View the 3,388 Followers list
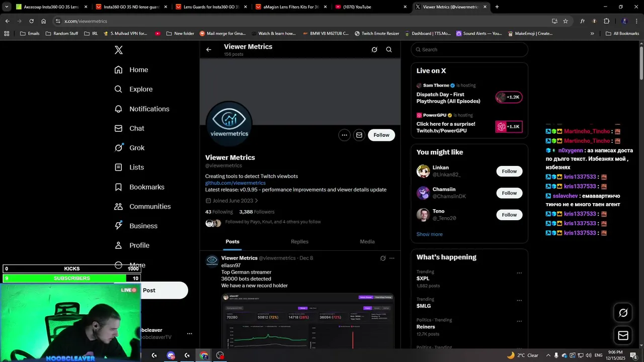 point(257,212)
